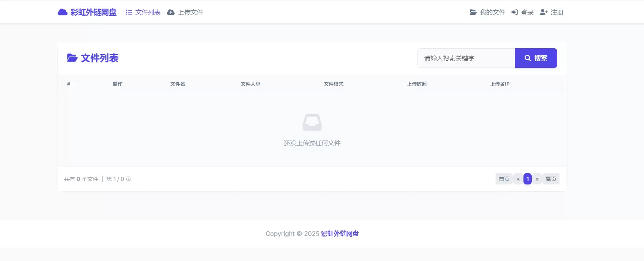Click the open folder icon beside the 文件列表 heading
This screenshot has height=261, width=644.
tap(72, 58)
